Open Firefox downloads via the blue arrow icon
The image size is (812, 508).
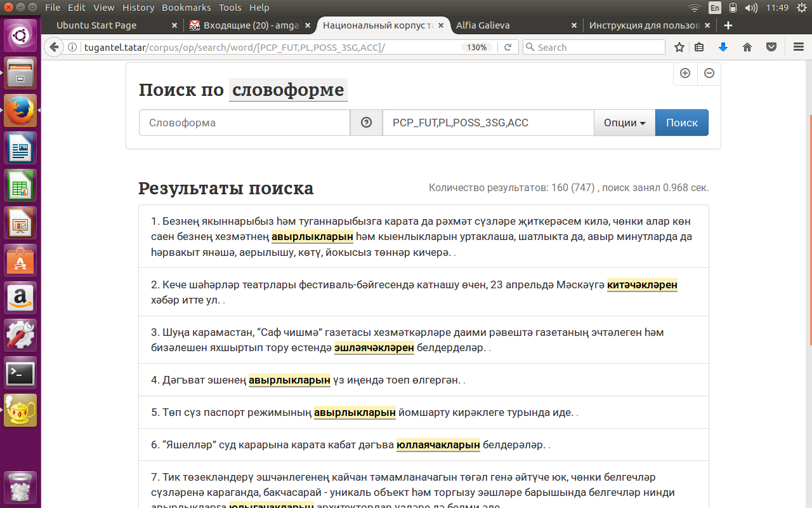(x=723, y=47)
